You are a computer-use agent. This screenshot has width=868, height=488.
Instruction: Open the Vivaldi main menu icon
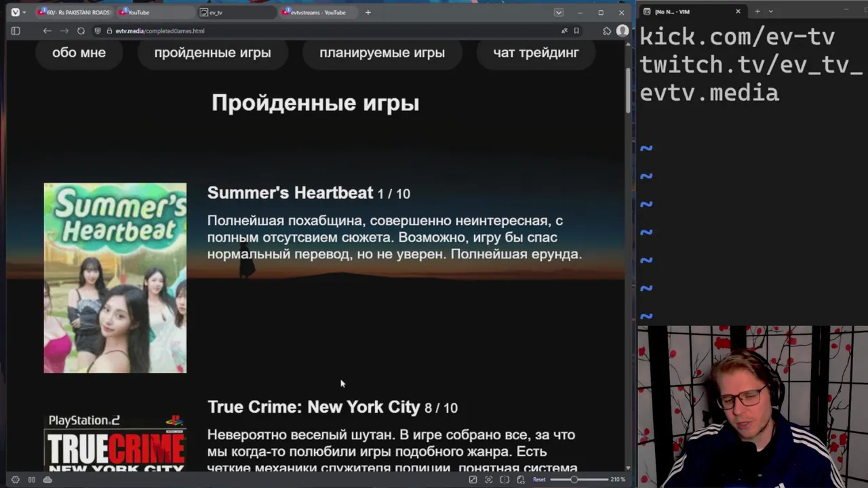point(15,12)
